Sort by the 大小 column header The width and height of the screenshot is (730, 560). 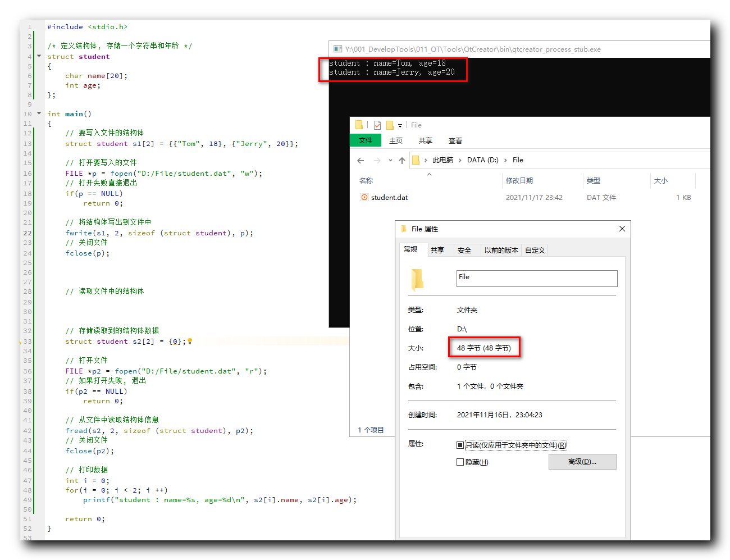click(661, 181)
